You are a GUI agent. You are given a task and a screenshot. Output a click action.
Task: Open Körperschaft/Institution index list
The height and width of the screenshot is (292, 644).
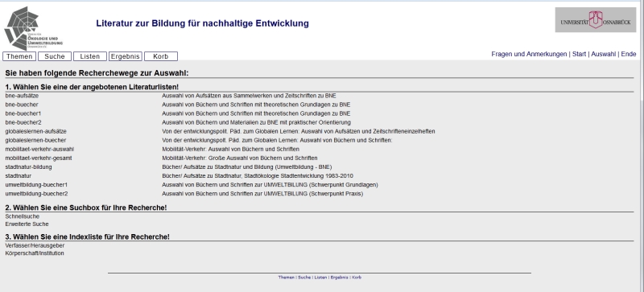point(35,253)
